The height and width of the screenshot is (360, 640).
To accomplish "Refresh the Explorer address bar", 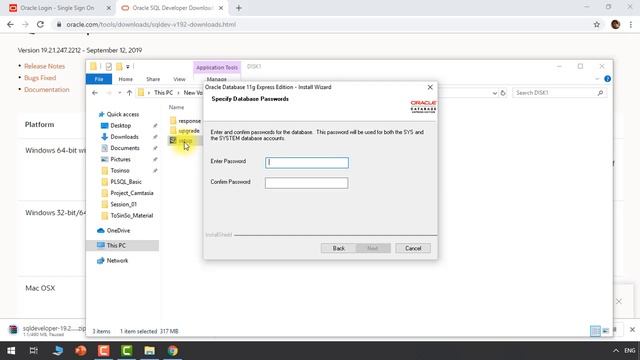I will point(503,93).
